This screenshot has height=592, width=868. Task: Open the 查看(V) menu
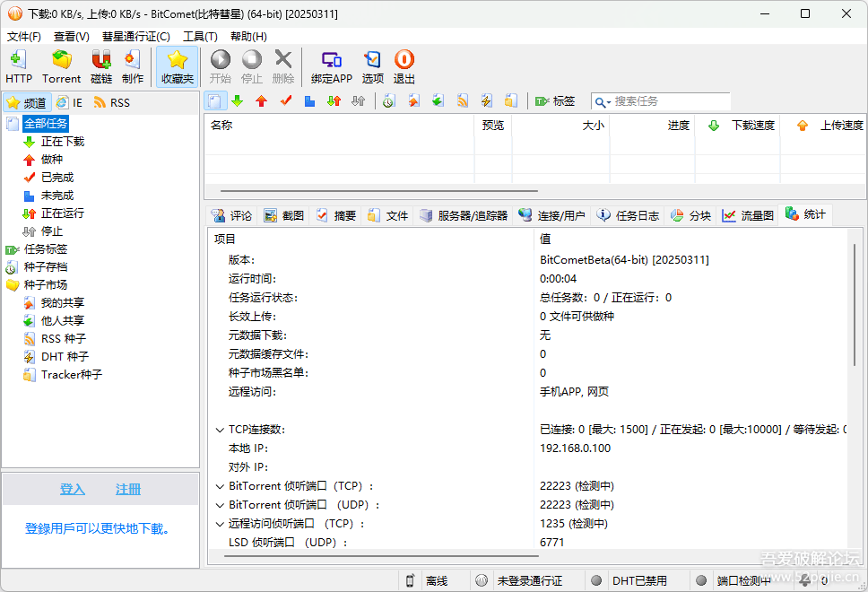tap(72, 37)
